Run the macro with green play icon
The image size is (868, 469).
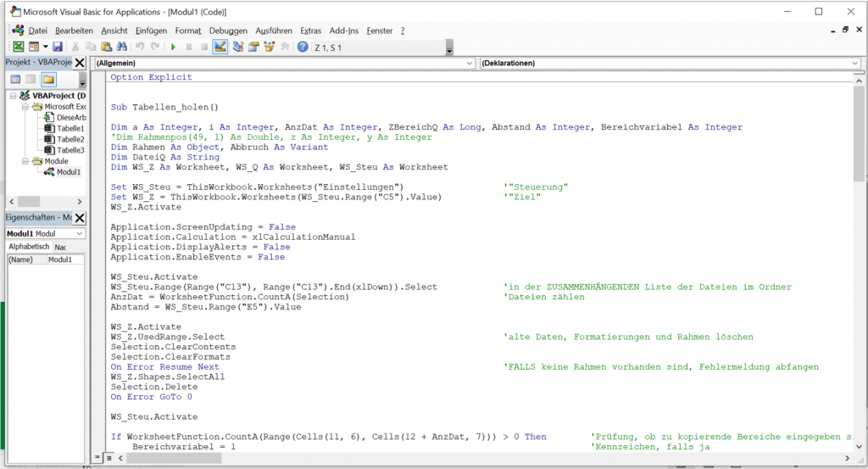tap(173, 47)
